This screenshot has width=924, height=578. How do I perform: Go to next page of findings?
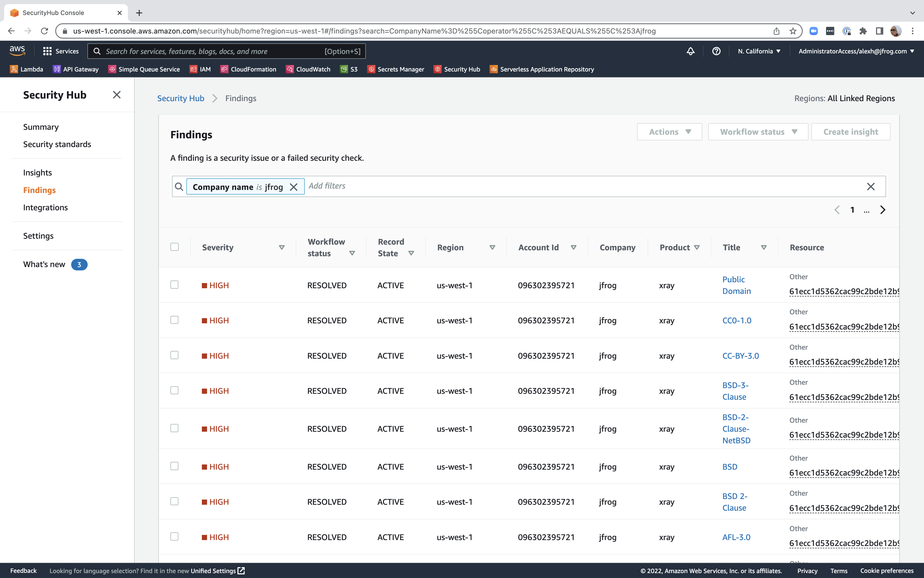coord(883,210)
